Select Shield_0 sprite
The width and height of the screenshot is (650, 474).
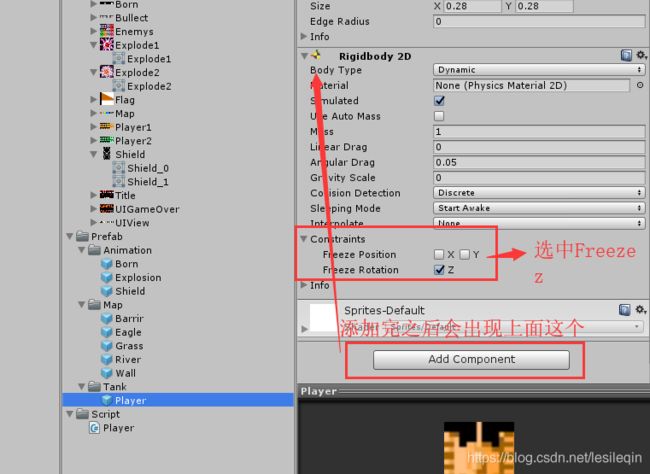141,168
